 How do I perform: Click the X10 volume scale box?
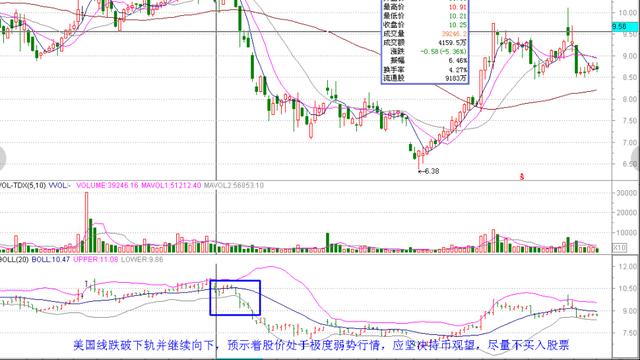click(619, 247)
